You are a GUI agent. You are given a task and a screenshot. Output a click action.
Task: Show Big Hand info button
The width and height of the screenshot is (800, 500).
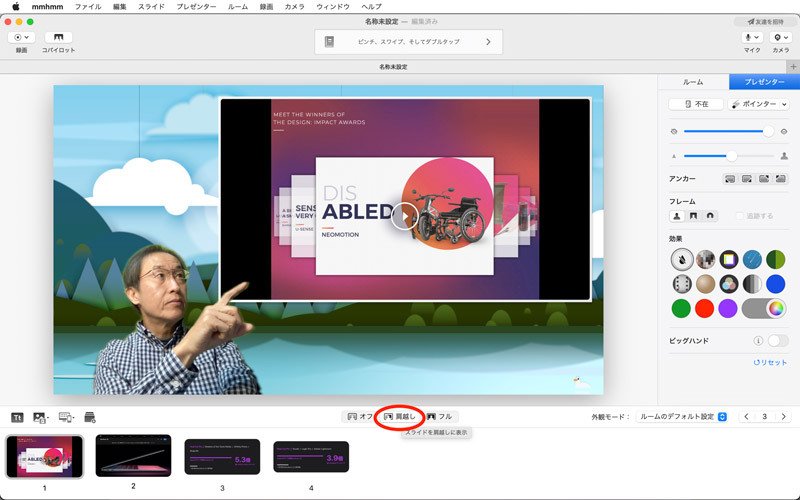(x=758, y=340)
